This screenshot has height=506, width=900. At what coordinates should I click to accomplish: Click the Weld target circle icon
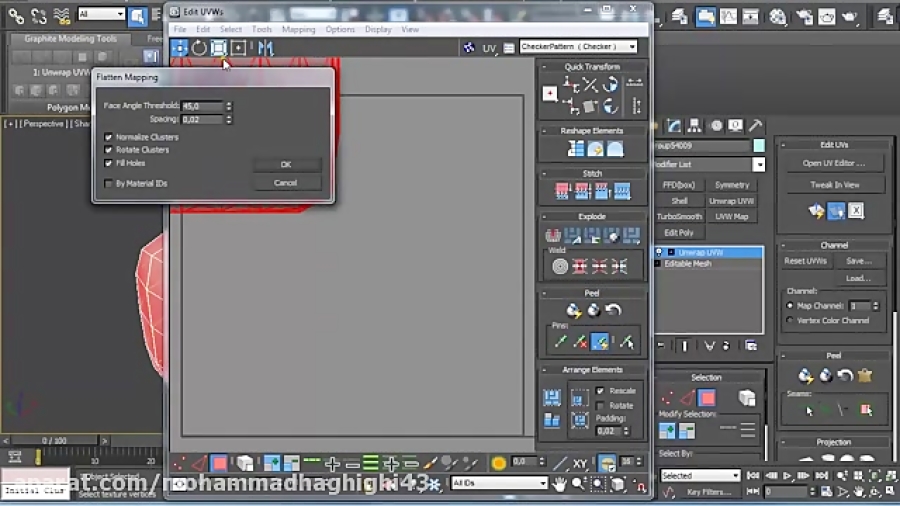point(560,266)
